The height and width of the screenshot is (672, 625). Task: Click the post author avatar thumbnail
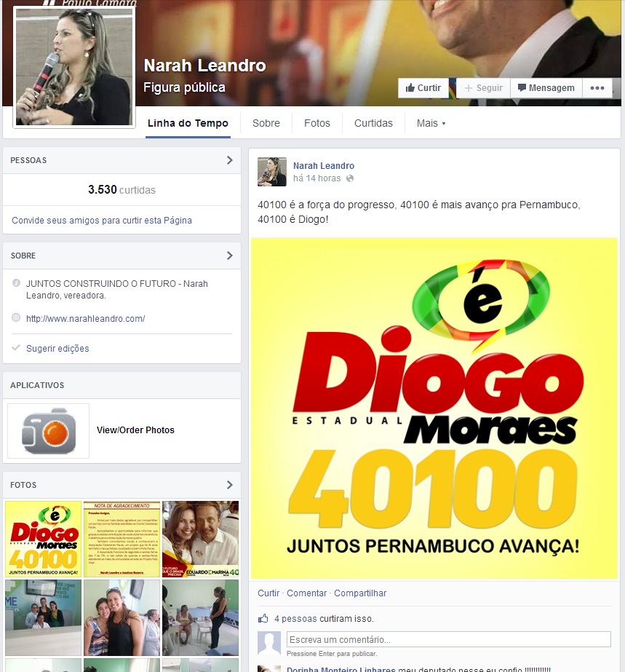(x=272, y=172)
